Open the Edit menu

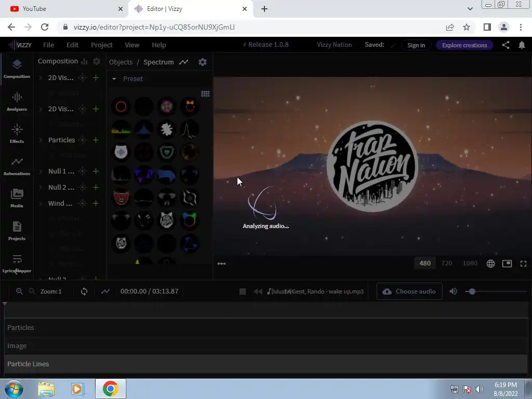(x=72, y=45)
